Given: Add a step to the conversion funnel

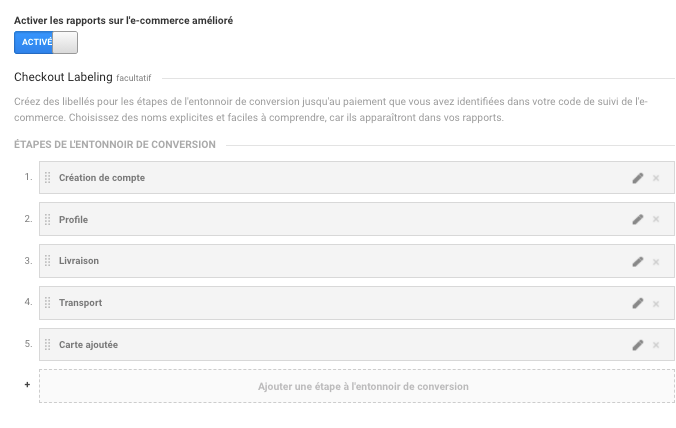Looking at the screenshot, I should click(363, 386).
